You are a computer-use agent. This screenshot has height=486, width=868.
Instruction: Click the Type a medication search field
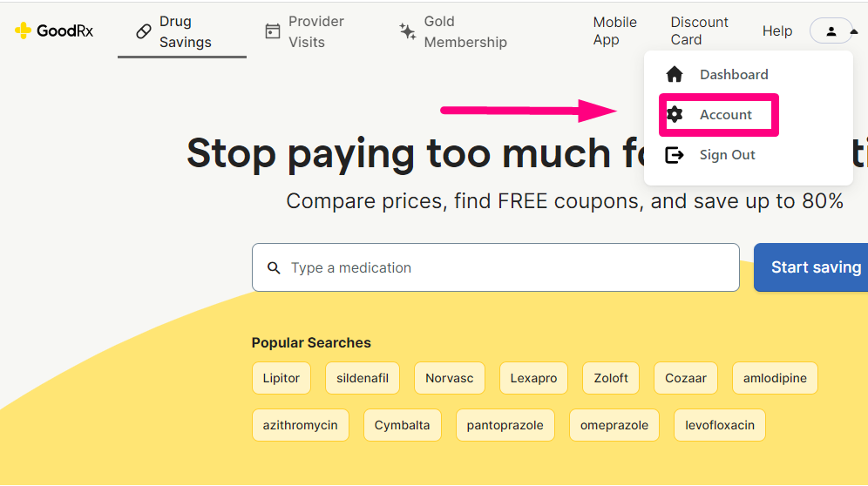coord(496,267)
